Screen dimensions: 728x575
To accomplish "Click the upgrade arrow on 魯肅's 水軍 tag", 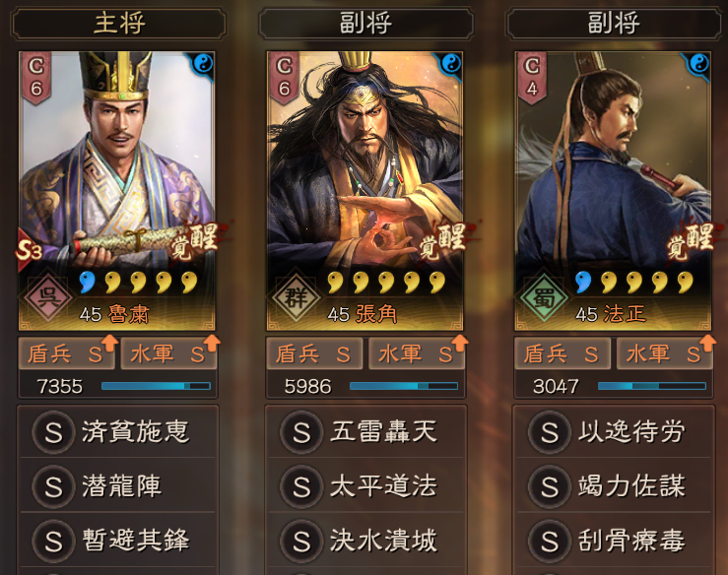I will click(211, 343).
